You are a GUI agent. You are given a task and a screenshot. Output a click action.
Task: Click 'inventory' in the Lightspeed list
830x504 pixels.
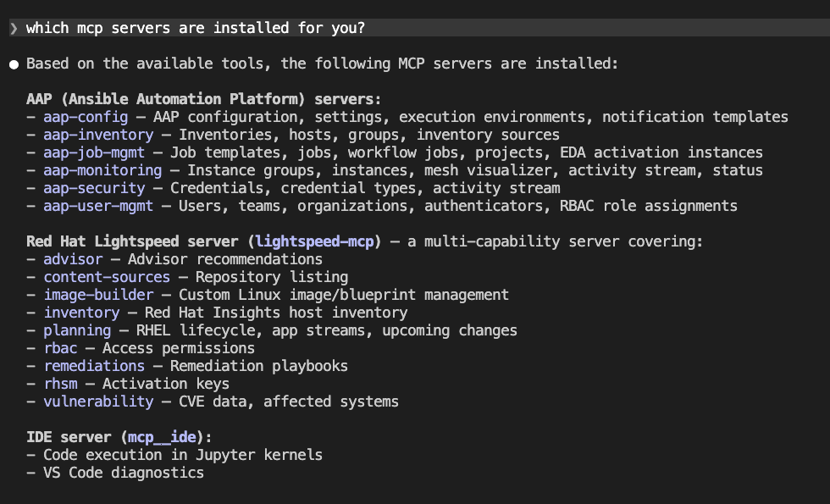coord(81,313)
